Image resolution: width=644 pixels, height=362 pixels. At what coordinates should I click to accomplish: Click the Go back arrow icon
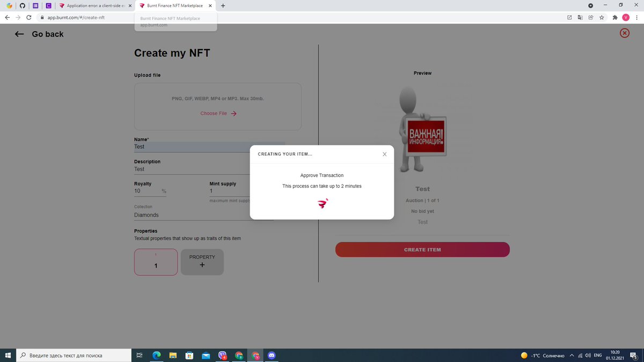click(x=19, y=34)
